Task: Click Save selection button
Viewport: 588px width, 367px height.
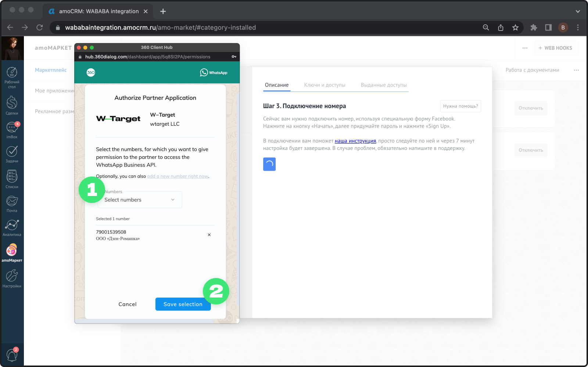Action: [x=183, y=304]
